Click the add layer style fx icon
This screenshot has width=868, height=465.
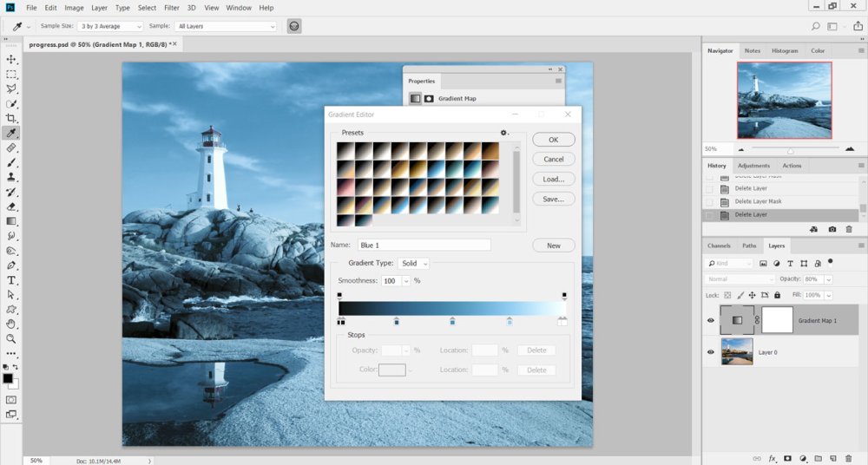tap(772, 458)
